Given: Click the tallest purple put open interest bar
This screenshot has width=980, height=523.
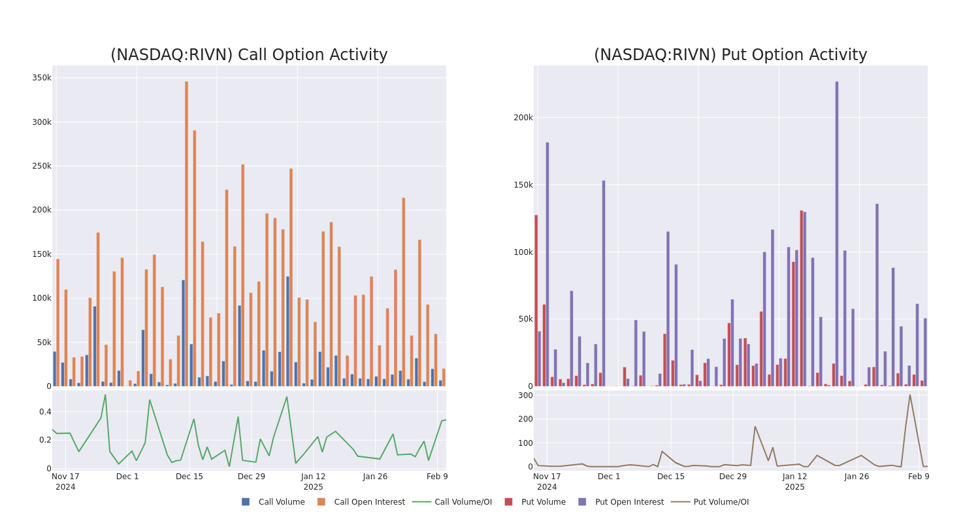Looking at the screenshot, I should click(837, 234).
